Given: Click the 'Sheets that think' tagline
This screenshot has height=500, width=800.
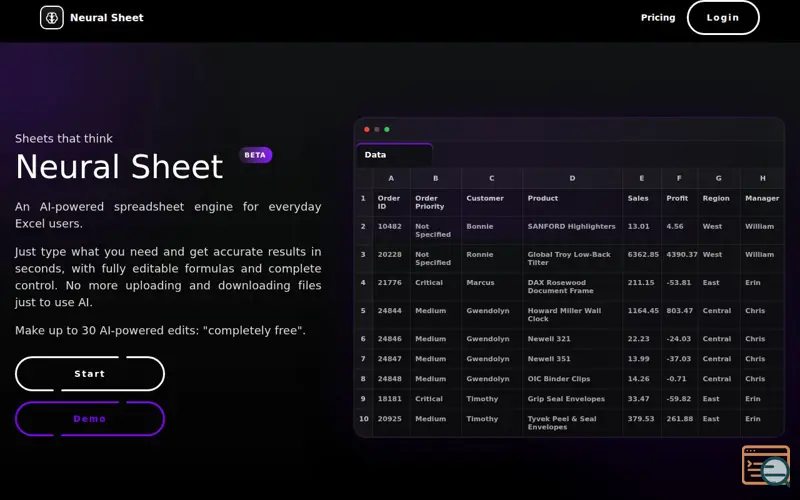Looking at the screenshot, I should [64, 139].
